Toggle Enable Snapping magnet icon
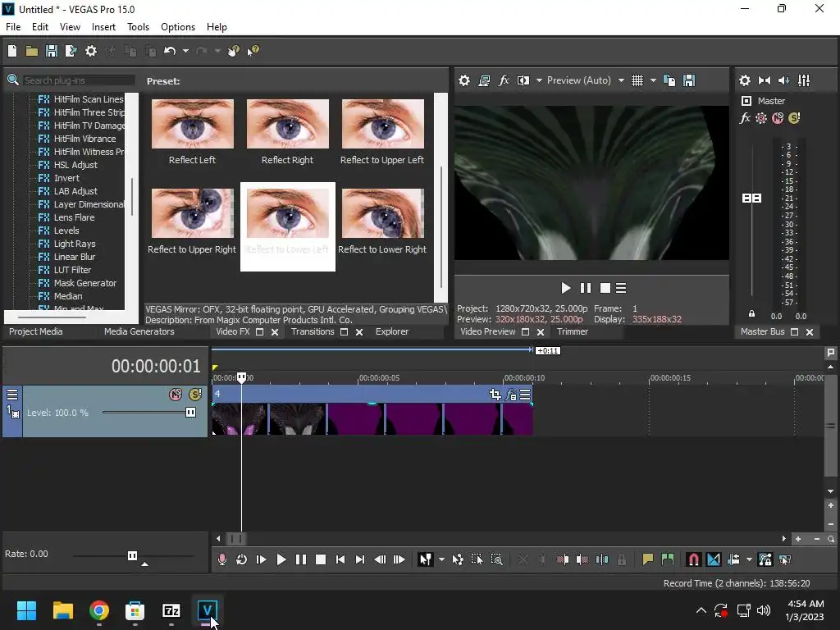This screenshot has width=840, height=630. [x=693, y=559]
